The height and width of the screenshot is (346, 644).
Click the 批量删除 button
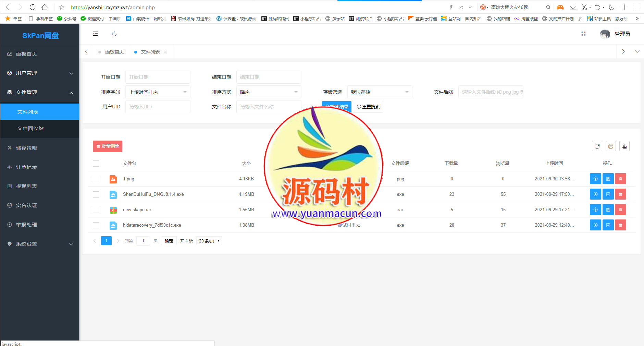pyautogui.click(x=108, y=146)
